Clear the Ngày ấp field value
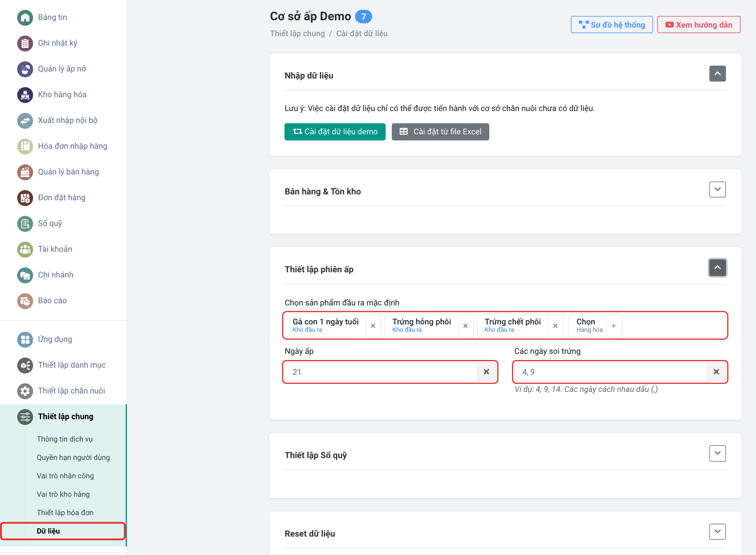The height and width of the screenshot is (555, 756). click(x=486, y=372)
